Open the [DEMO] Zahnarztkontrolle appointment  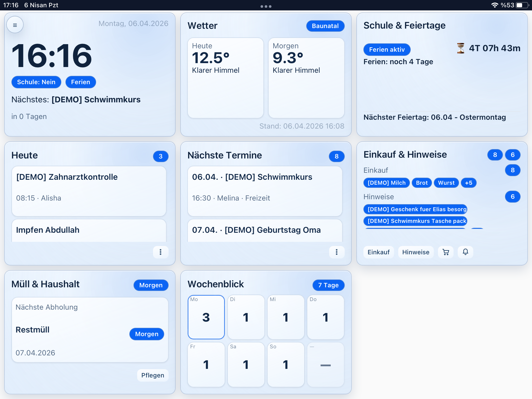pyautogui.click(x=89, y=191)
